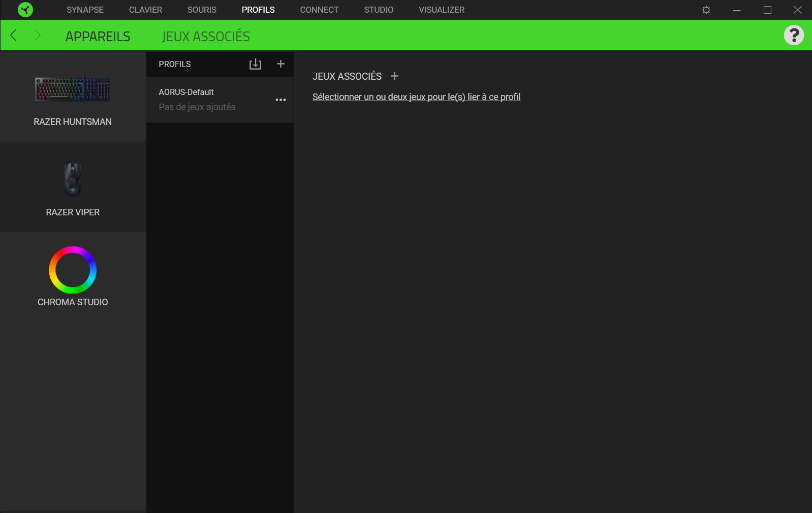Switch to the CLAVIER tab
This screenshot has height=513, width=812.
coord(145,10)
